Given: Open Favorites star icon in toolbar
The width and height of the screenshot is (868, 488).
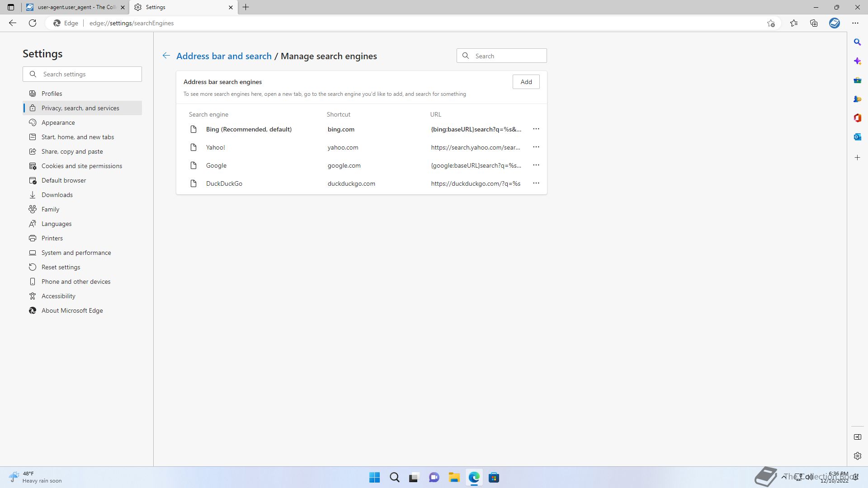Looking at the screenshot, I should [x=794, y=23].
